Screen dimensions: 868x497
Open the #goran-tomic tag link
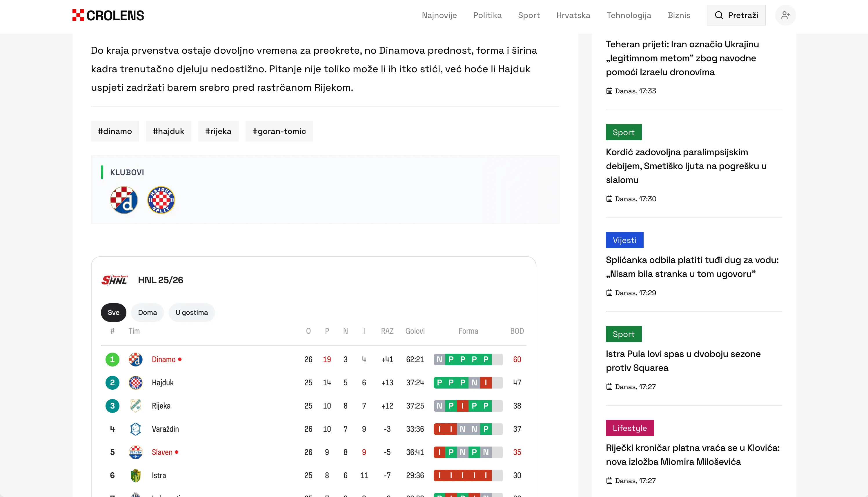279,131
